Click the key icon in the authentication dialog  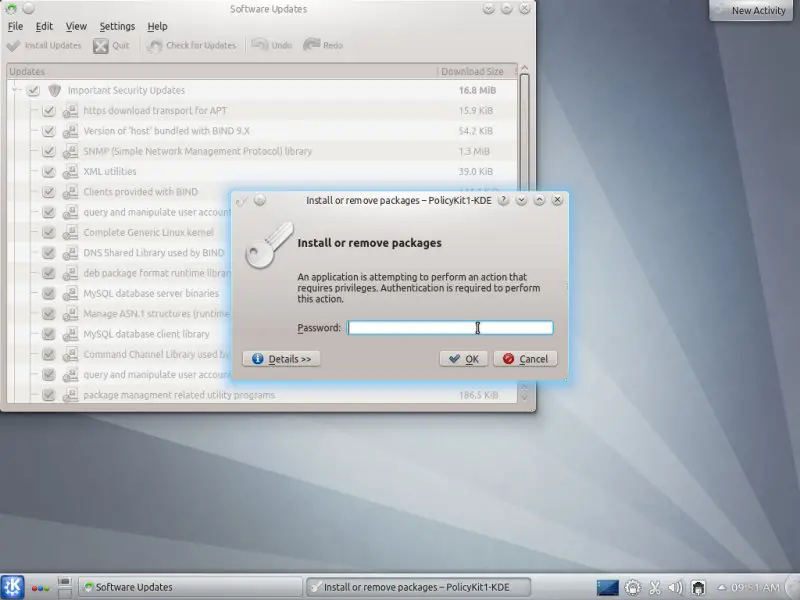click(269, 245)
